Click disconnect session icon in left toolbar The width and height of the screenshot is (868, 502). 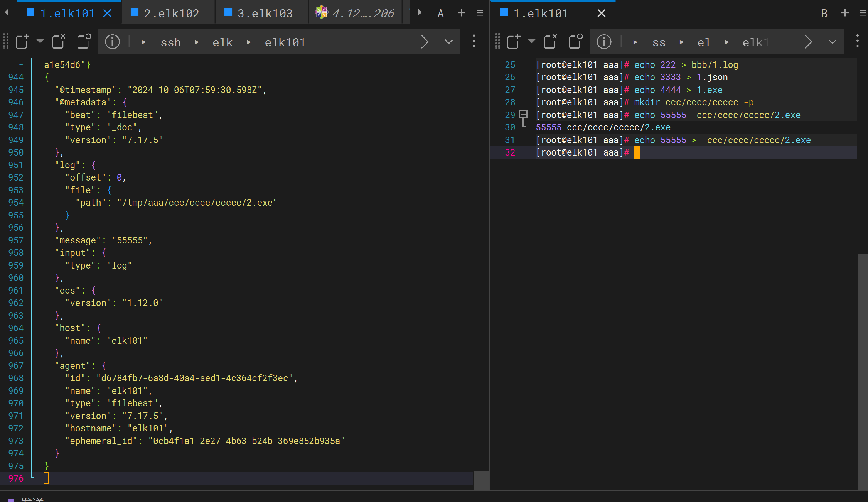[x=59, y=41]
